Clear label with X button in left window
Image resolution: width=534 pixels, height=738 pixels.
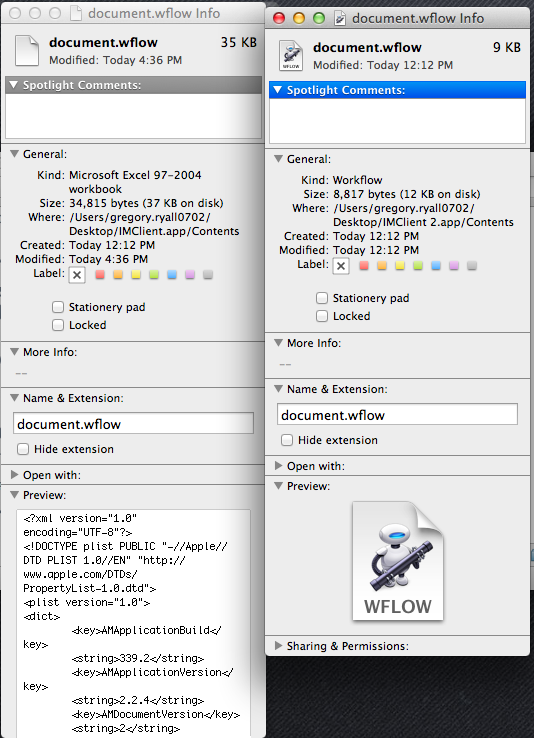77,275
